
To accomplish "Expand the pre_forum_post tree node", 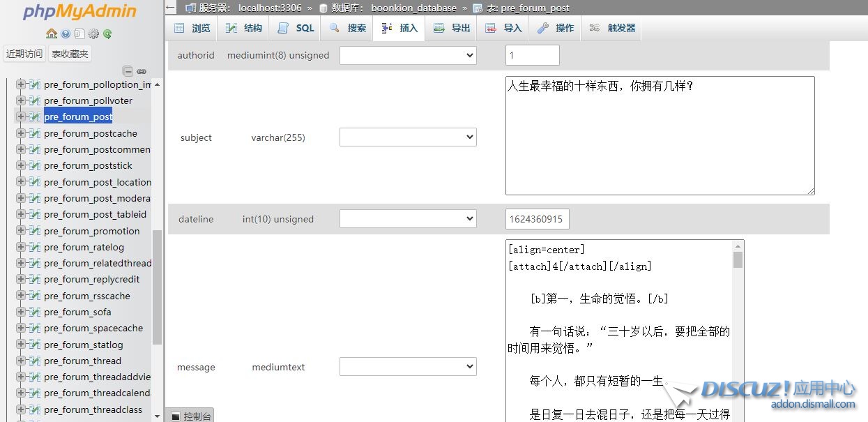I will coord(21,116).
